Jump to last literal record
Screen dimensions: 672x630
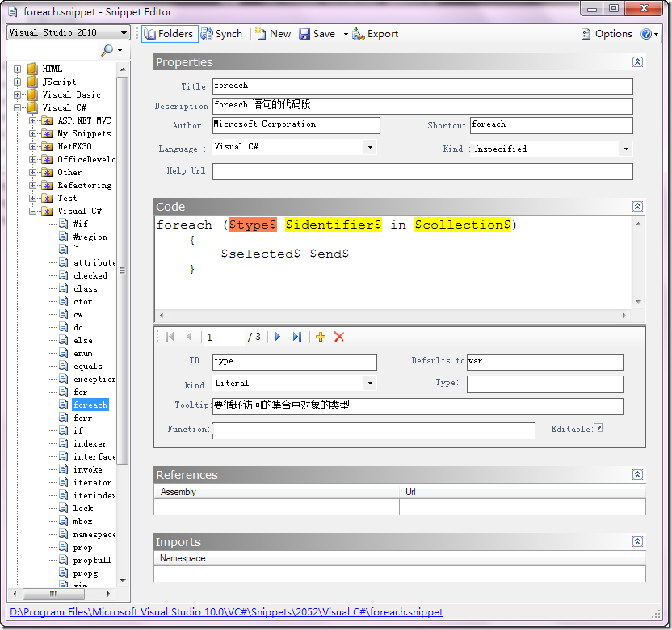pyautogui.click(x=296, y=337)
